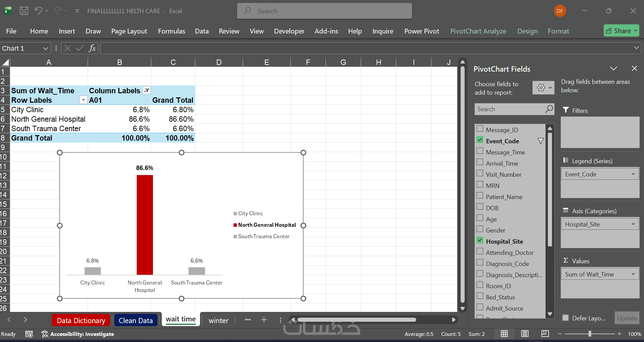644x342 pixels.
Task: Switch to the Home ribbon tab
Action: [x=39, y=31]
